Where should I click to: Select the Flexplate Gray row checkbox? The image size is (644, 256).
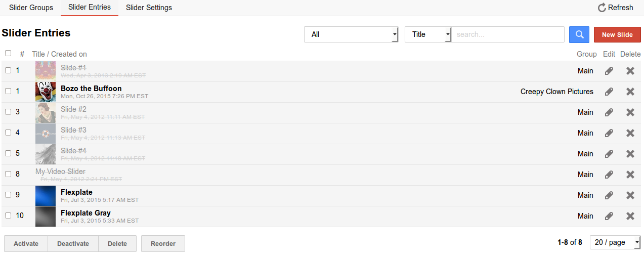pyautogui.click(x=8, y=216)
